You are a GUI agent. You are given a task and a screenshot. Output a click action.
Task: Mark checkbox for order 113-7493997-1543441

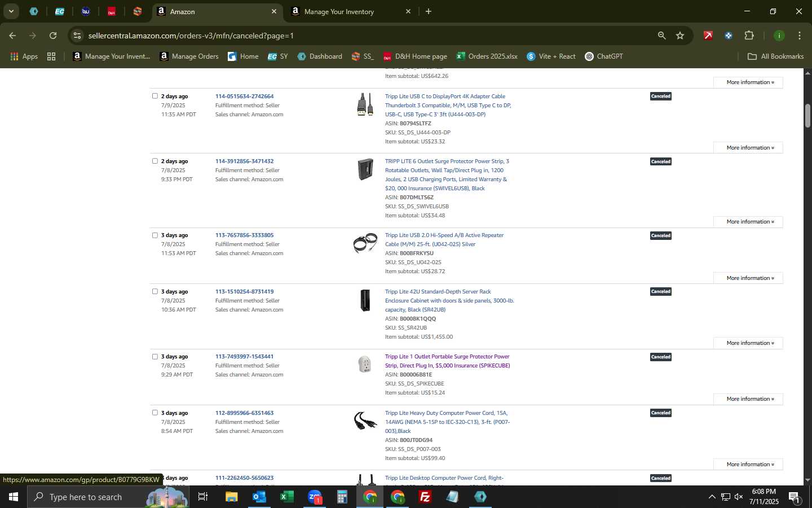point(155,356)
